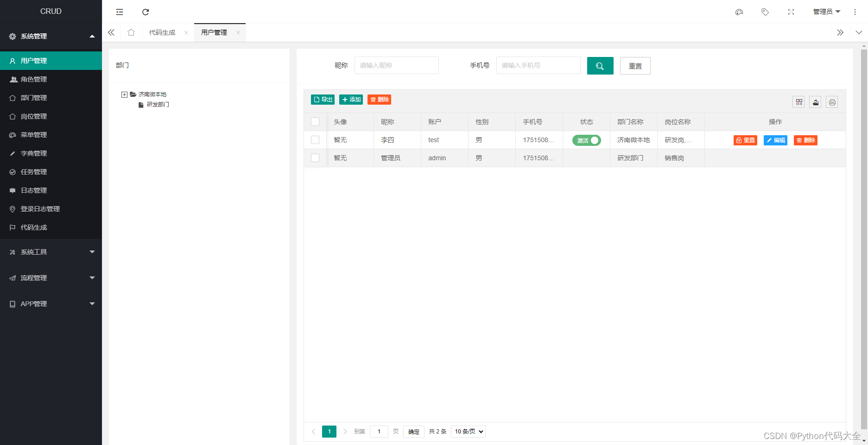Open the 管理员 user dropdown
This screenshot has width=868, height=445.
(x=827, y=12)
